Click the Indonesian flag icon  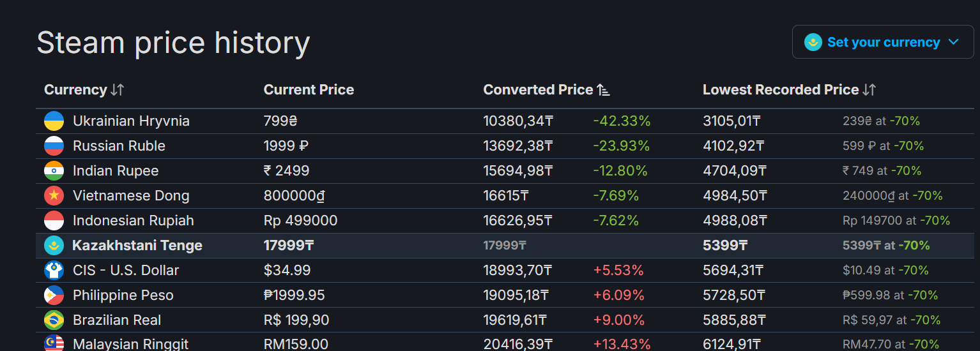point(54,220)
